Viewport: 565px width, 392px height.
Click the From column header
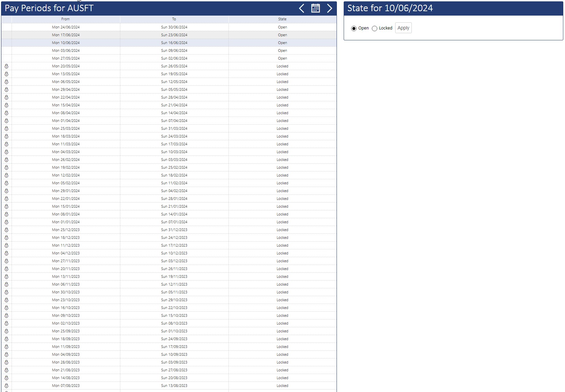point(66,19)
